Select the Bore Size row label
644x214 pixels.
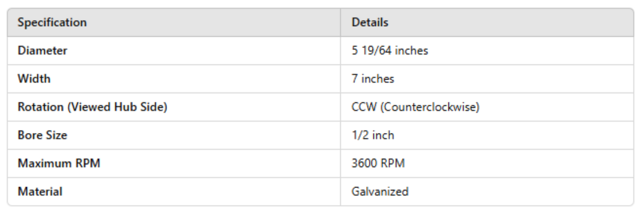coord(43,136)
